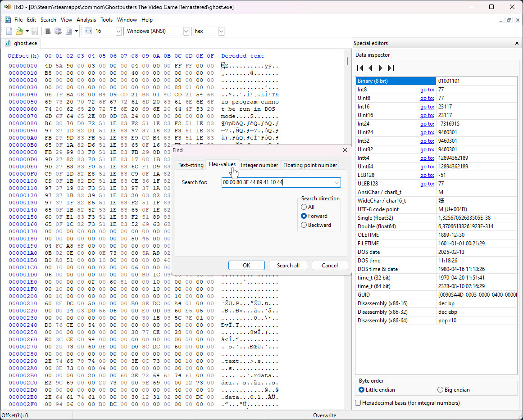Follow the go to link for UInt16

(x=427, y=115)
